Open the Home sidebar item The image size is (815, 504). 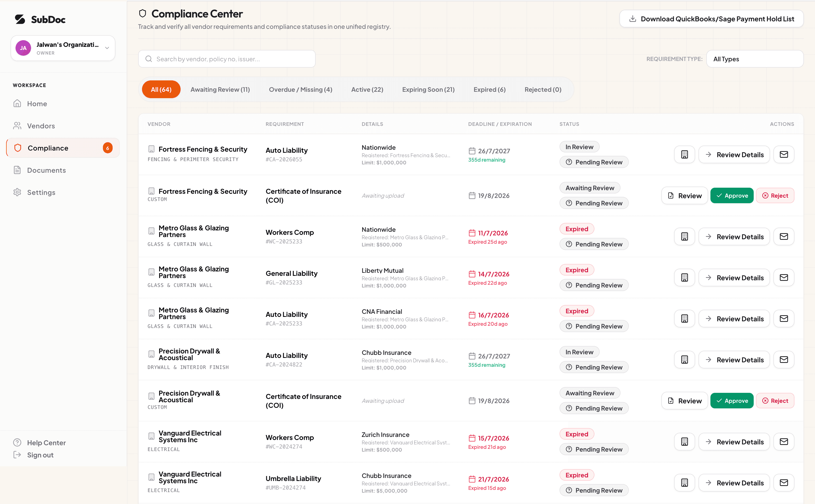pos(63,104)
